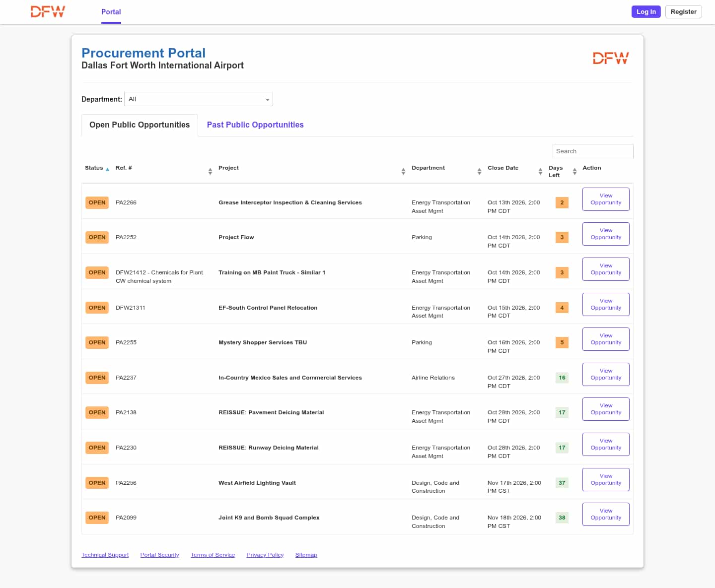The width and height of the screenshot is (715, 588).
Task: Open the Portal Security link
Action: (159, 555)
